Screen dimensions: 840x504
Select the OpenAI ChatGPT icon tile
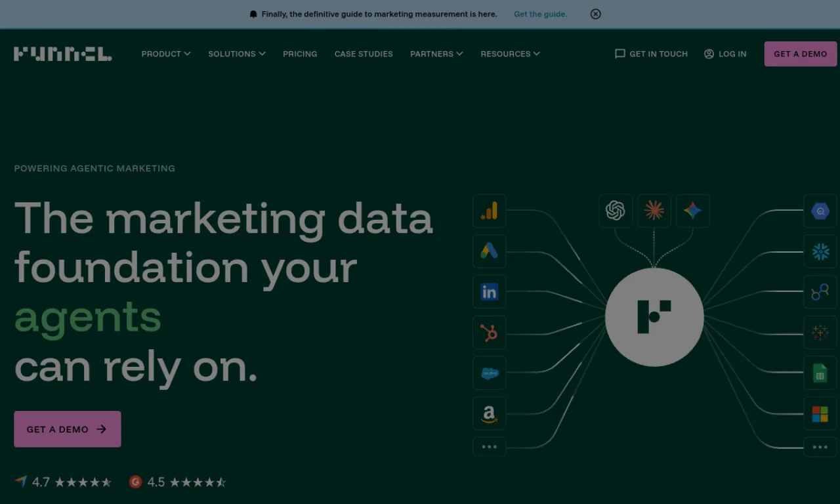click(x=616, y=211)
